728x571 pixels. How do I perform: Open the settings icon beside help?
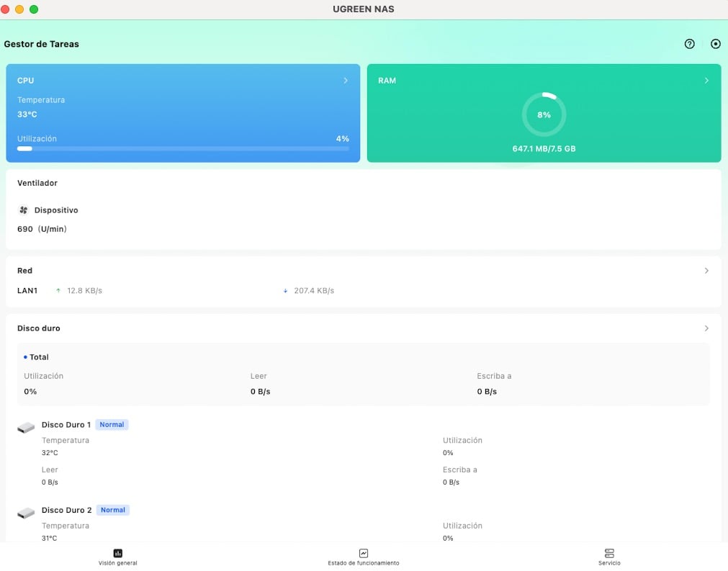[715, 44]
